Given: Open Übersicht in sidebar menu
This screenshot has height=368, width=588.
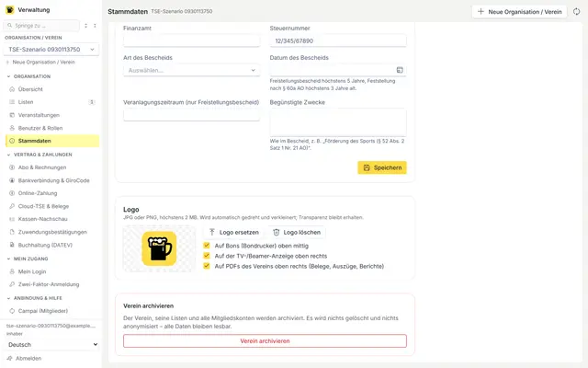Looking at the screenshot, I should [52, 89].
